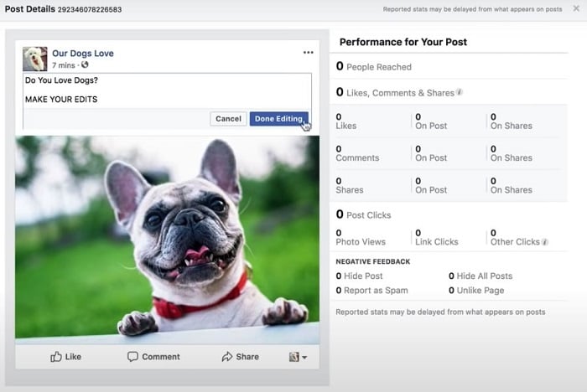The height and width of the screenshot is (392, 587).
Task: Click the Share arrow icon
Action: [x=227, y=357]
